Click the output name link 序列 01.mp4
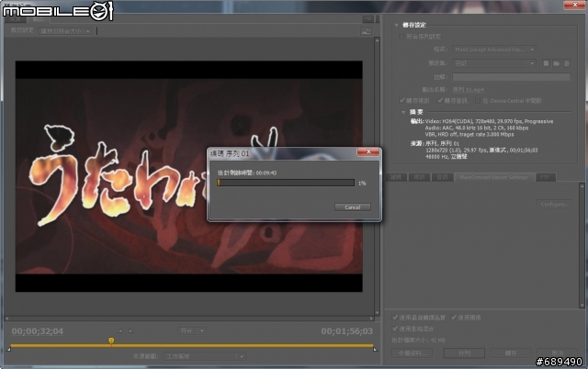 click(468, 90)
